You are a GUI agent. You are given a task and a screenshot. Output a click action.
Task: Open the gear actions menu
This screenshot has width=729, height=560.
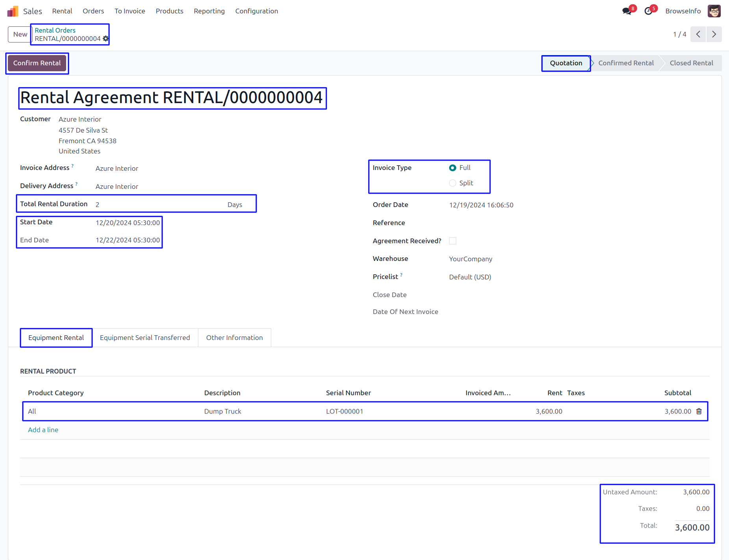[x=105, y=39]
